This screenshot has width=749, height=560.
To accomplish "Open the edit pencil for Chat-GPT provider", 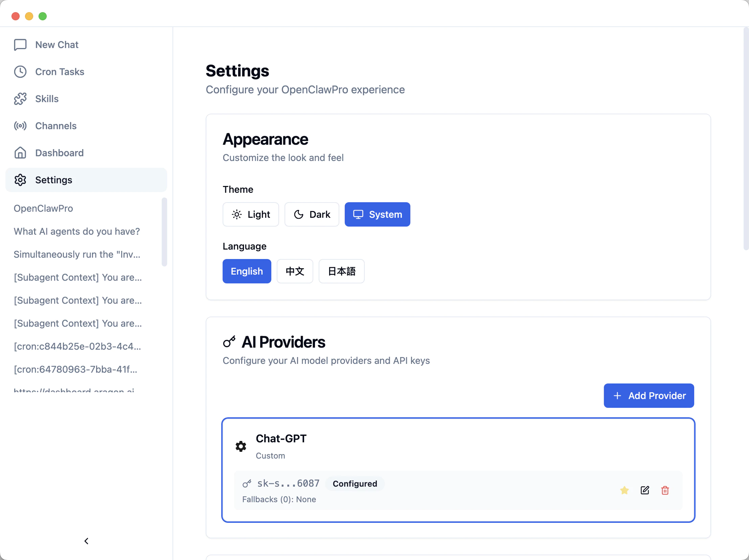I will click(645, 490).
